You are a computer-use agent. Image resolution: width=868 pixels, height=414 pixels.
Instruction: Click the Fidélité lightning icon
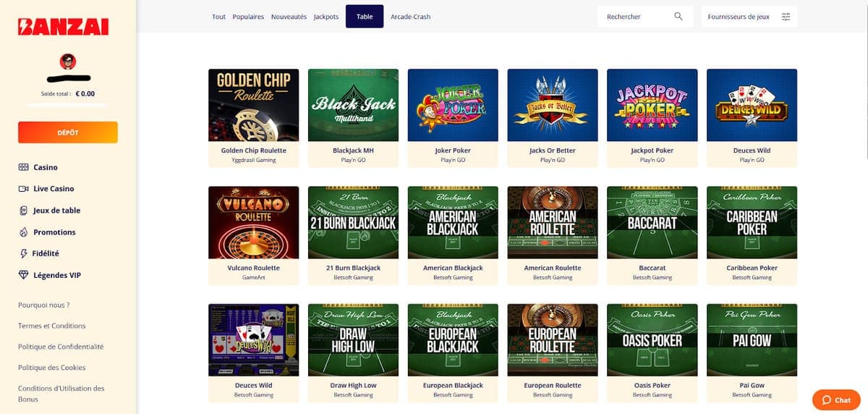click(24, 254)
